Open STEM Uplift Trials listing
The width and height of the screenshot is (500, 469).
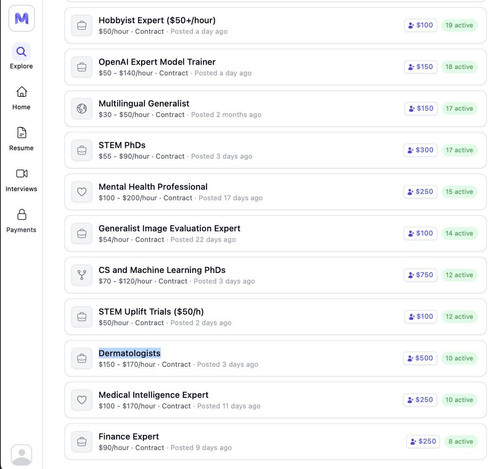[x=275, y=317]
